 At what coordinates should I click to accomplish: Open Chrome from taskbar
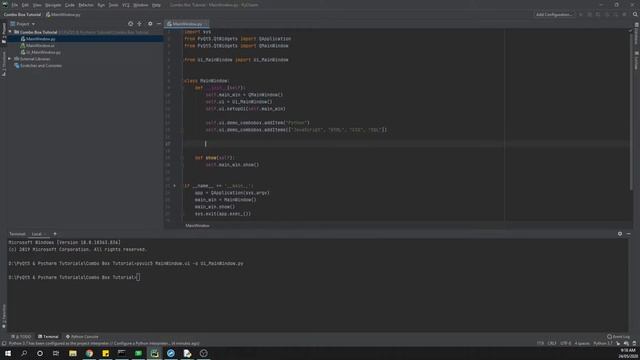[x=89, y=353]
